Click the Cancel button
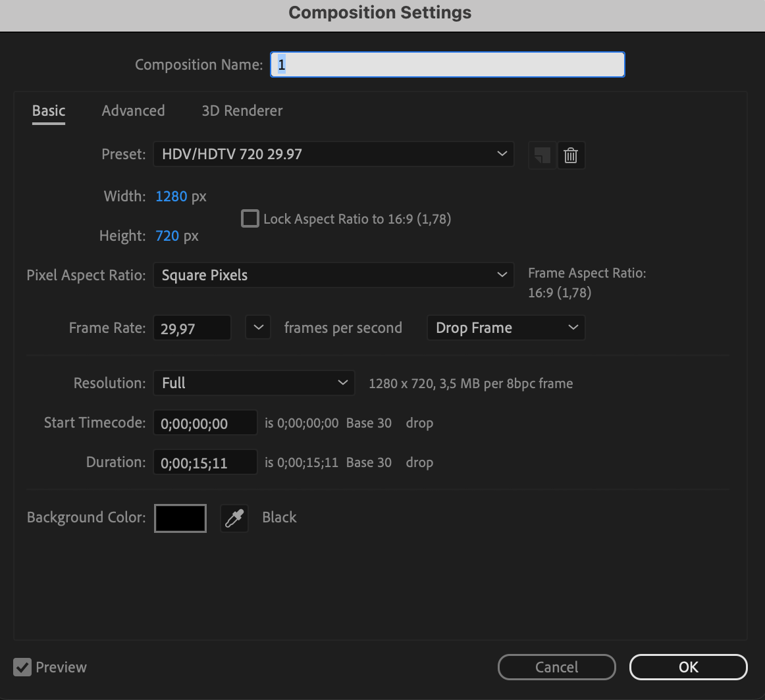This screenshot has width=765, height=700. pos(556,667)
